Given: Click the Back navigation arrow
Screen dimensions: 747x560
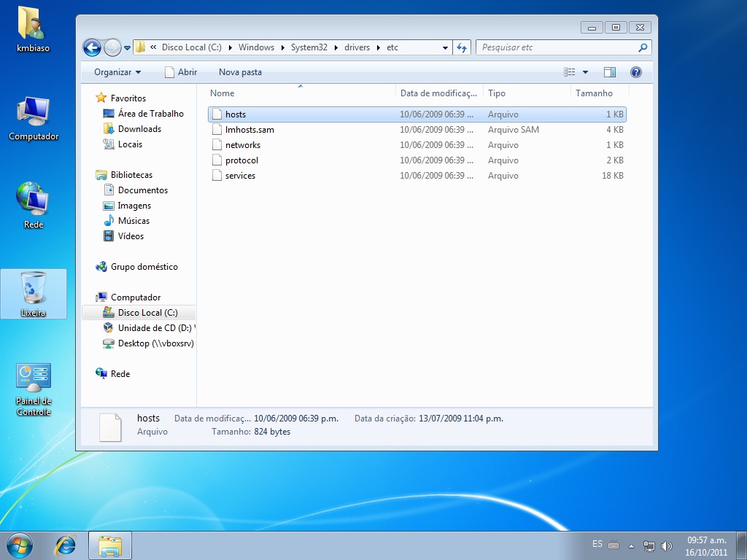Looking at the screenshot, I should [x=93, y=47].
